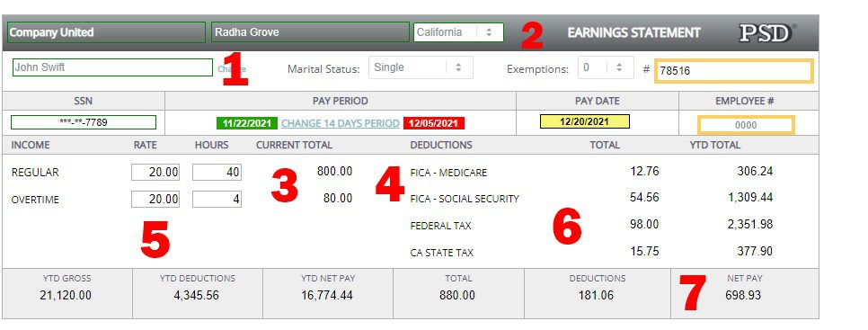The image size is (868, 330).
Task: Click the CA State Tax YTD 377.90
Action: [x=755, y=251]
